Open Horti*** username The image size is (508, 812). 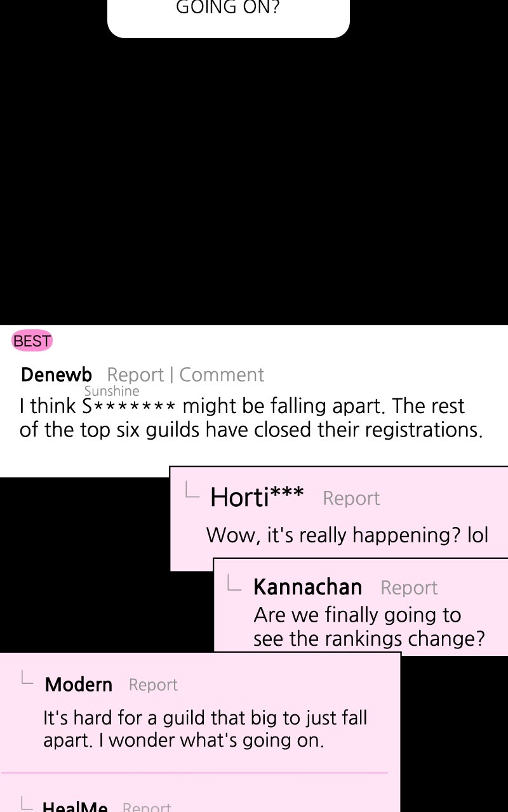(257, 497)
